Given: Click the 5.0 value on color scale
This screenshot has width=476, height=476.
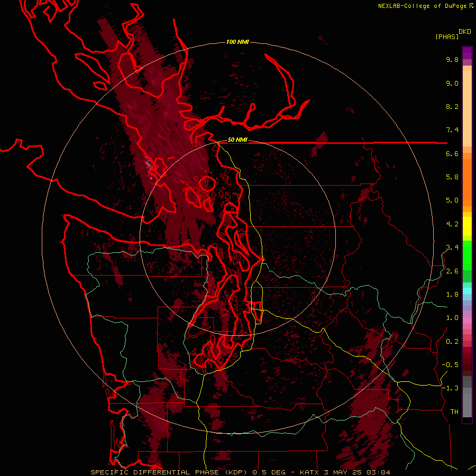Looking at the screenshot, I should [452, 200].
